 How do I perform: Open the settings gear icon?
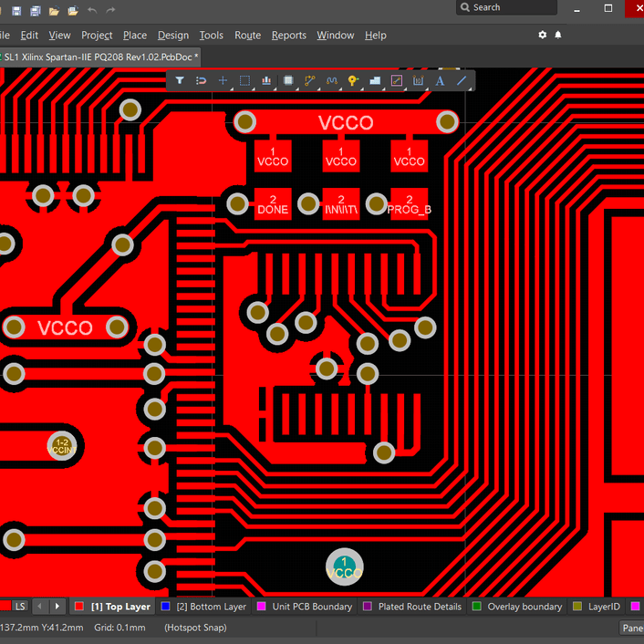(543, 35)
